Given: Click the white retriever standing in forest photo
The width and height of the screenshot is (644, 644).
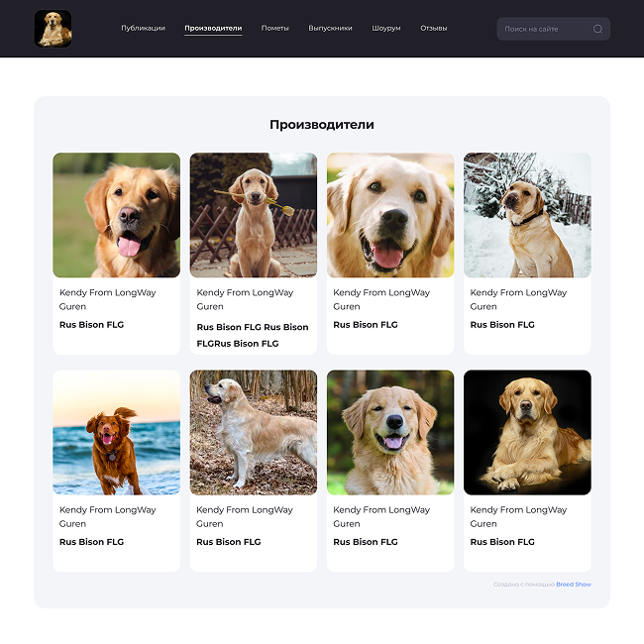Looking at the screenshot, I should pyautogui.click(x=254, y=432).
